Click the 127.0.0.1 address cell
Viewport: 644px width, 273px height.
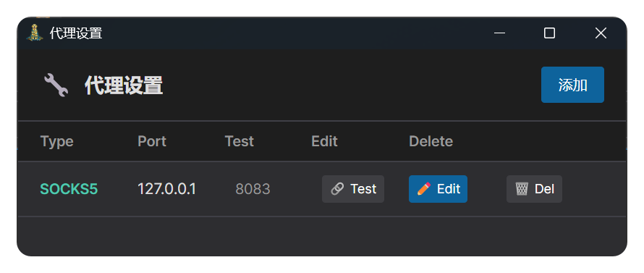[166, 189]
